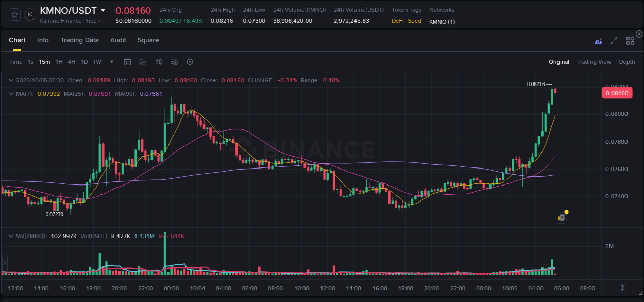Screen dimensions: 644x302
Task: Open chart settings via hexagon icon
Action: [190, 62]
